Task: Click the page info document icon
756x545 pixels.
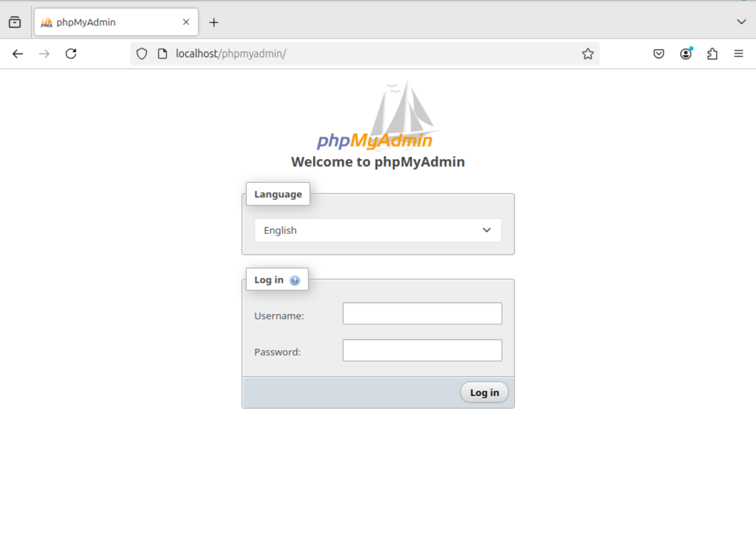Action: pyautogui.click(x=162, y=54)
